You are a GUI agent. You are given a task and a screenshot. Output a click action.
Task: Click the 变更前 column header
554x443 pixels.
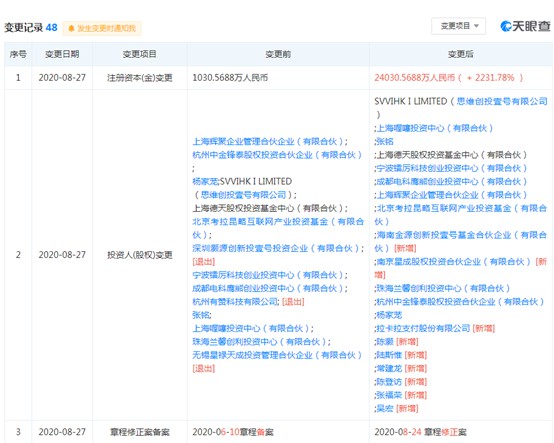point(278,54)
